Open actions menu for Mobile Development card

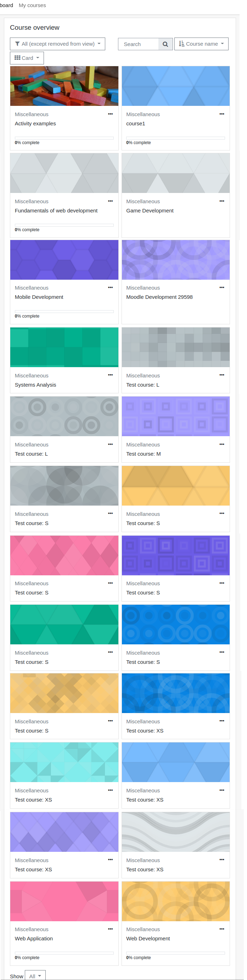110,287
